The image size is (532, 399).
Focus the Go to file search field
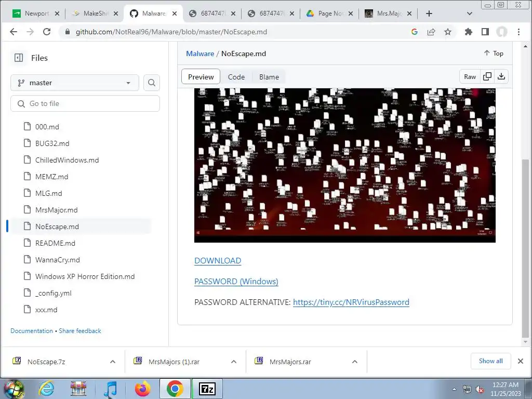click(85, 103)
